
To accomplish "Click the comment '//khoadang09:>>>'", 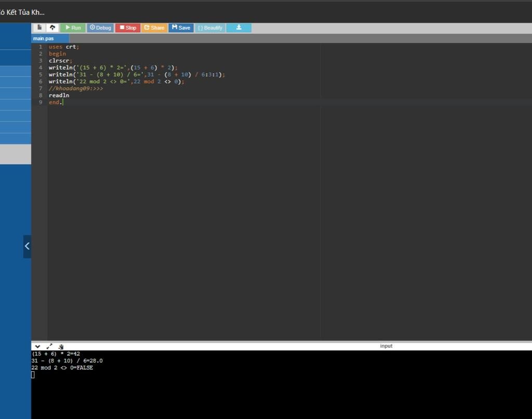I will pos(76,88).
